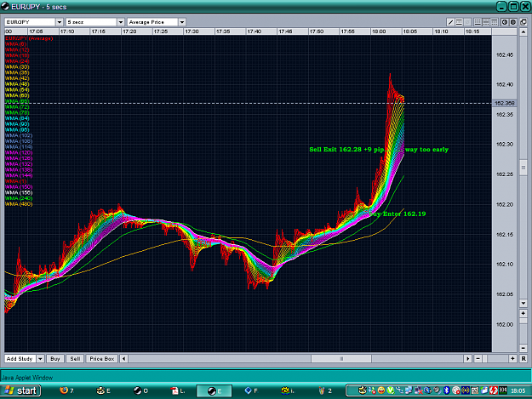Image resolution: width=532 pixels, height=399 pixels.
Task: Select the WMA (72) legend entry
Action: [x=17, y=107]
